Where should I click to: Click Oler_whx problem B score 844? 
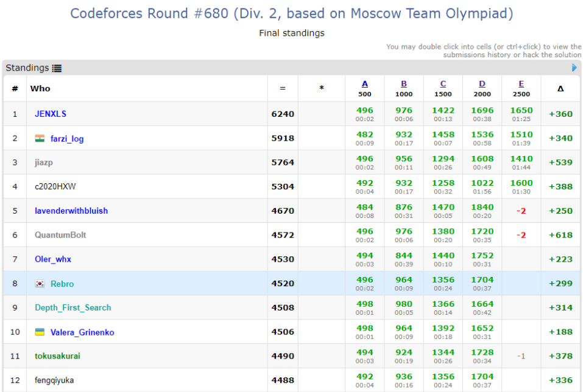[x=404, y=255]
